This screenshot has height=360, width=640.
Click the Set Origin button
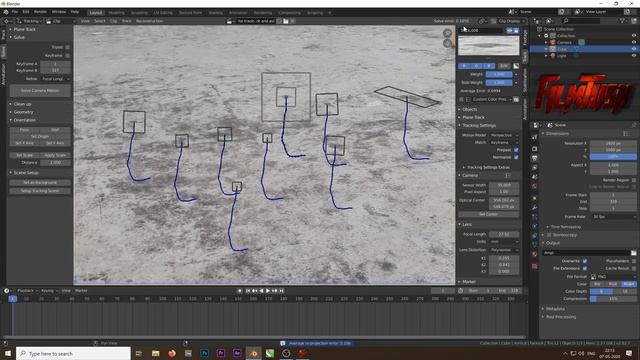(x=40, y=136)
